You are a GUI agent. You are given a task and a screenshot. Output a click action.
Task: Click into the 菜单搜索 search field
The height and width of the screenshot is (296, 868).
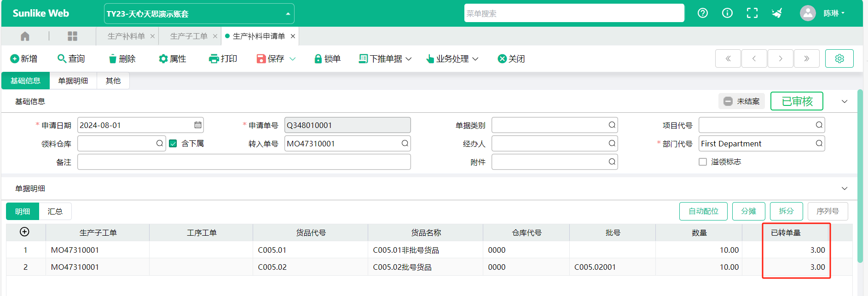(573, 13)
